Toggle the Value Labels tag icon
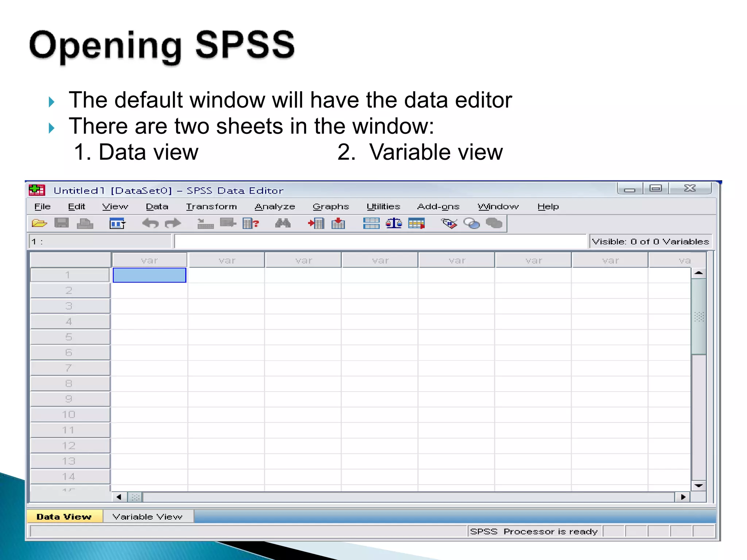Image resolution: width=747 pixels, height=560 pixels. coord(449,223)
